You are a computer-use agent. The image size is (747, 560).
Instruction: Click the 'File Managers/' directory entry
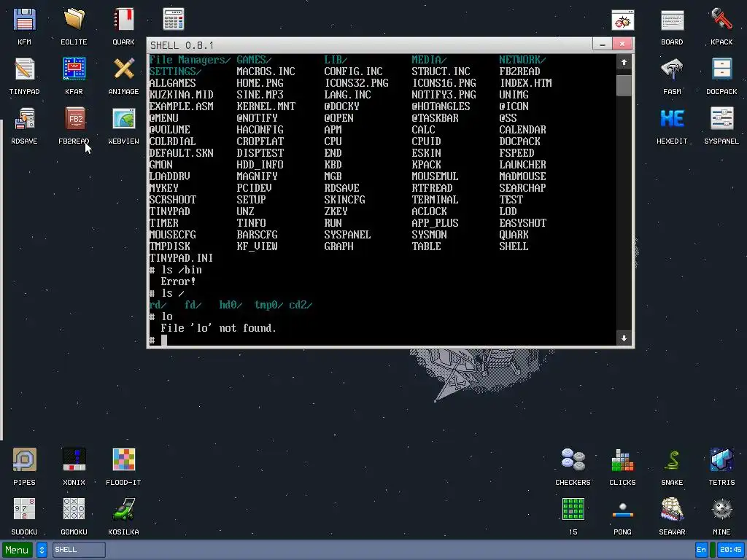(x=190, y=60)
